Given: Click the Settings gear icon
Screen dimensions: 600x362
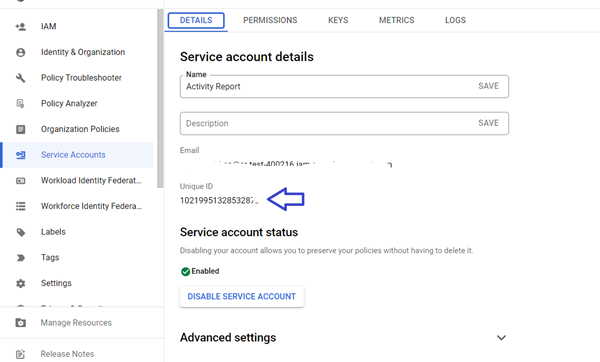Looking at the screenshot, I should [x=21, y=283].
